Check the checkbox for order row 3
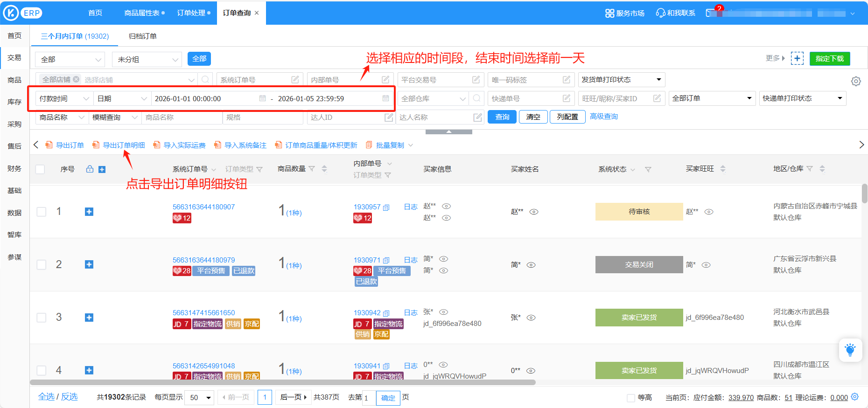 click(42, 318)
